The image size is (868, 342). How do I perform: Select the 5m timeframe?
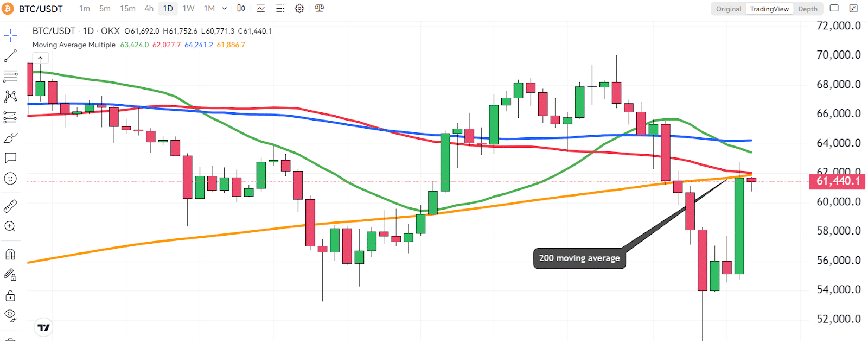click(x=105, y=9)
